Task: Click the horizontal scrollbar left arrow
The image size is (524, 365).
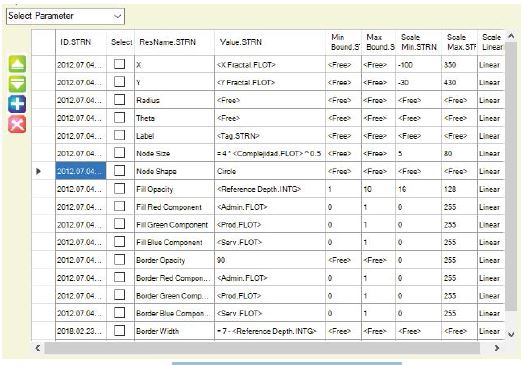Action: [38, 348]
